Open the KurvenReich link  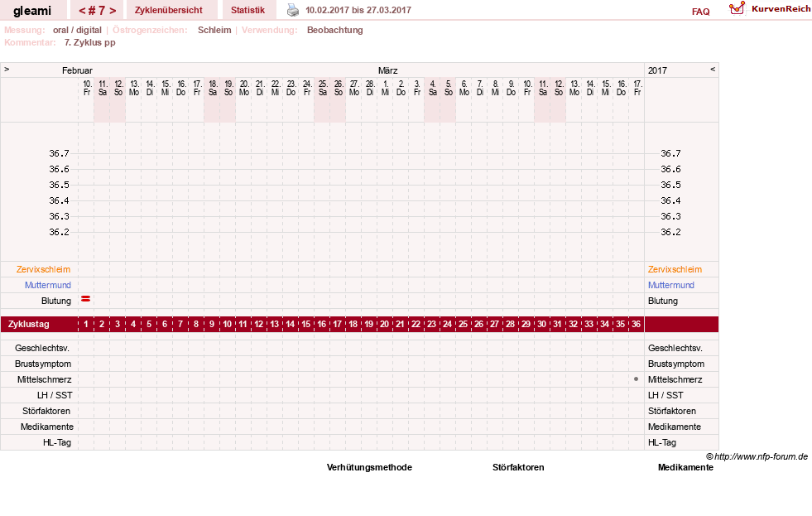tap(781, 9)
